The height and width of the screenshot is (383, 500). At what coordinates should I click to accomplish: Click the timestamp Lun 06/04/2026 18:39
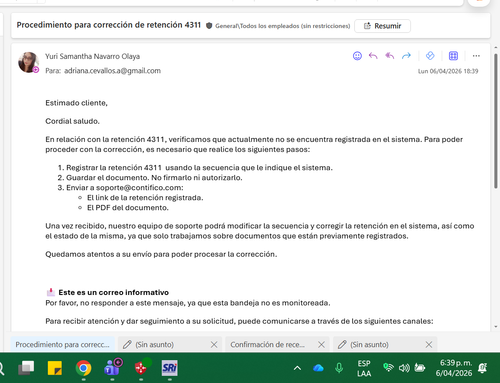(x=448, y=71)
